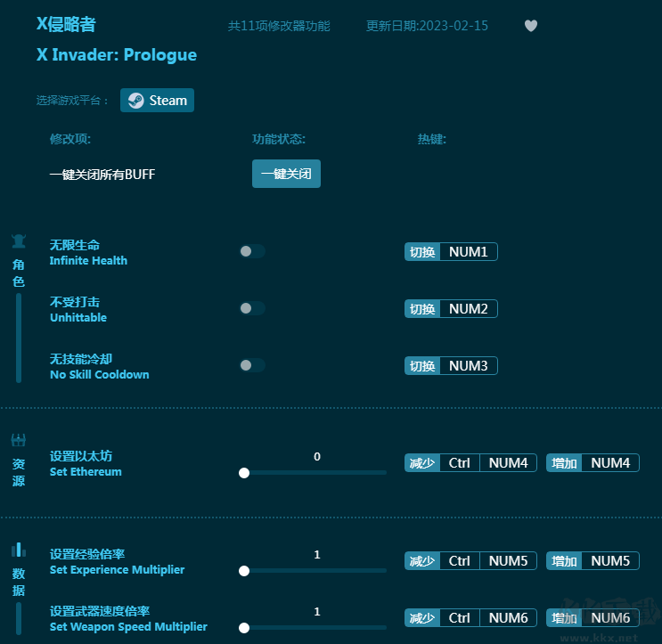Click the NUM2 hotkey for Unhittable
Screen dimensions: 662x644
tap(468, 309)
